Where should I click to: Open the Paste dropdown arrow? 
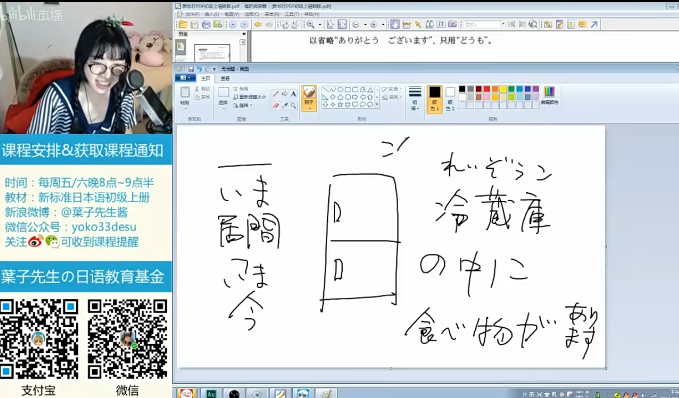pos(185,108)
